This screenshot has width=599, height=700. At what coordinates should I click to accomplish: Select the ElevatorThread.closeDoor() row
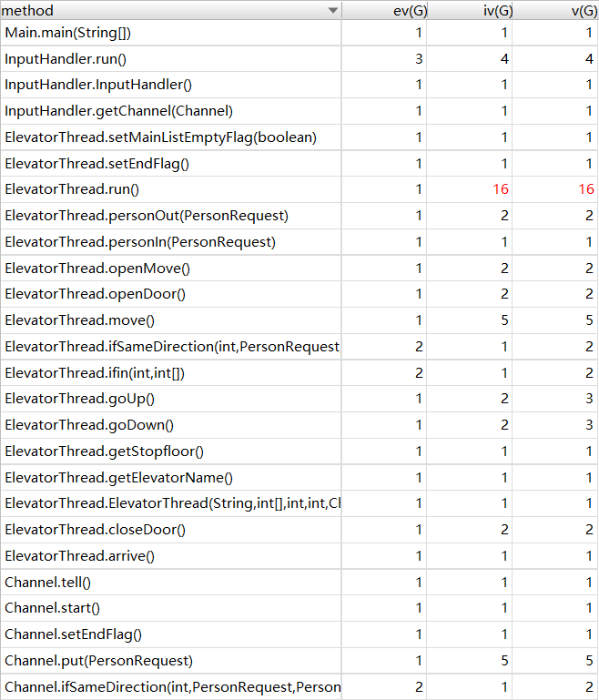[x=299, y=530]
